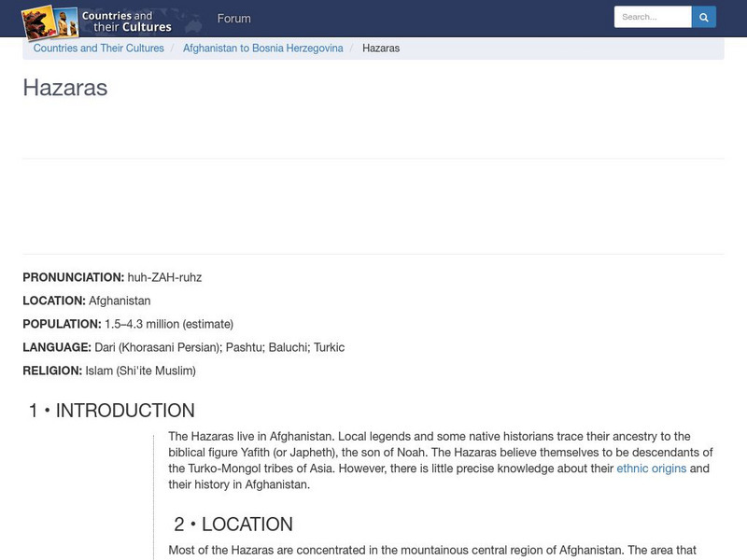
Task: Select the Hazaras breadcrumb entry
Action: (x=379, y=49)
